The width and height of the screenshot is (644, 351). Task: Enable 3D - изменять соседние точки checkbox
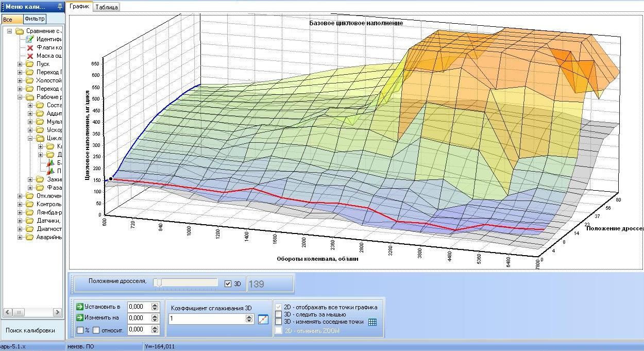pos(279,322)
